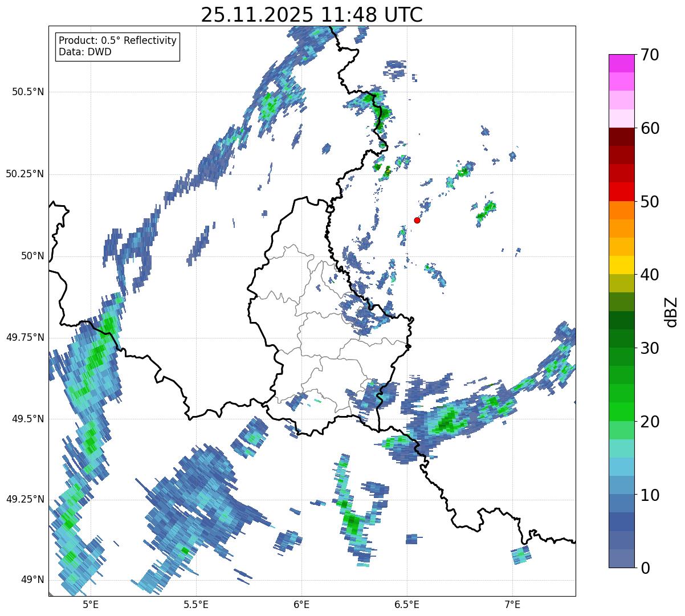Click the latitude label "49.75°N"
685x616 pixels.
point(25,337)
